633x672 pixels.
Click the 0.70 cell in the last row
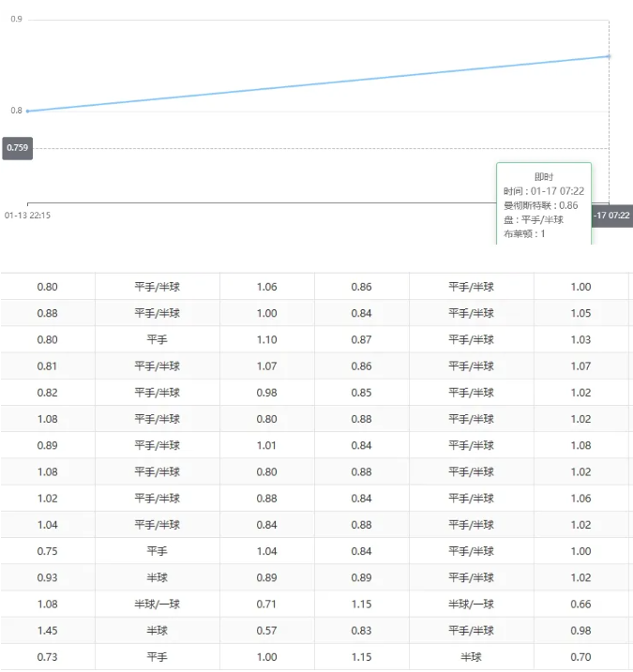point(580,658)
